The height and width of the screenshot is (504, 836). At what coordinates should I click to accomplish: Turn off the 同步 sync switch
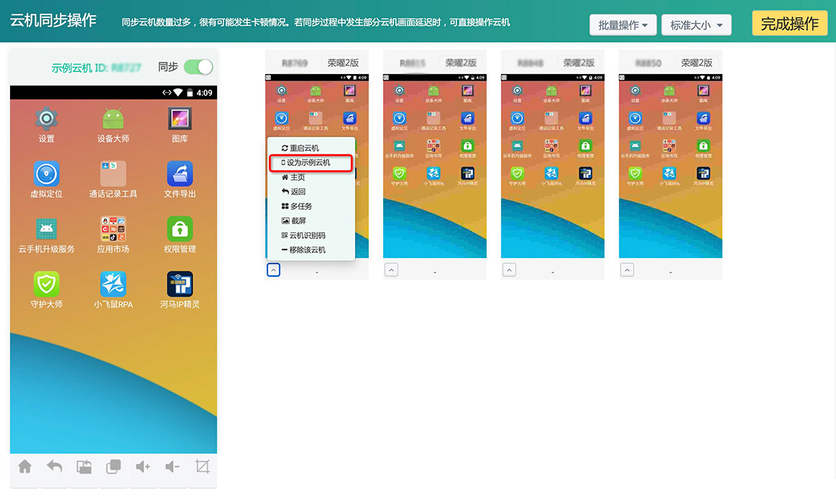(198, 67)
